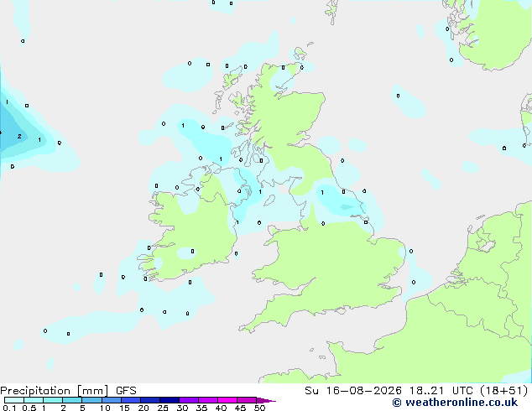Click the legend scale label '30'

pyautogui.click(x=182, y=408)
